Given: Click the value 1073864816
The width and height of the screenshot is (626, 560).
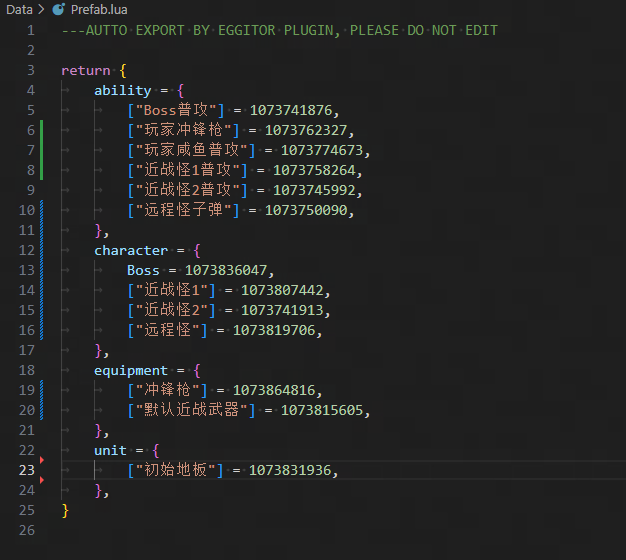Looking at the screenshot, I should click(x=274, y=390).
